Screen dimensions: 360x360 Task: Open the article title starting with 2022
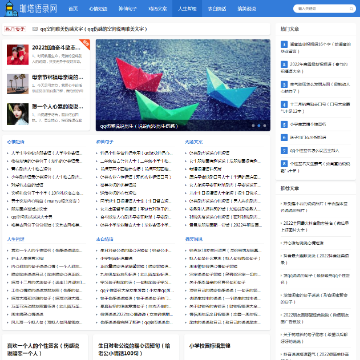click(x=57, y=48)
